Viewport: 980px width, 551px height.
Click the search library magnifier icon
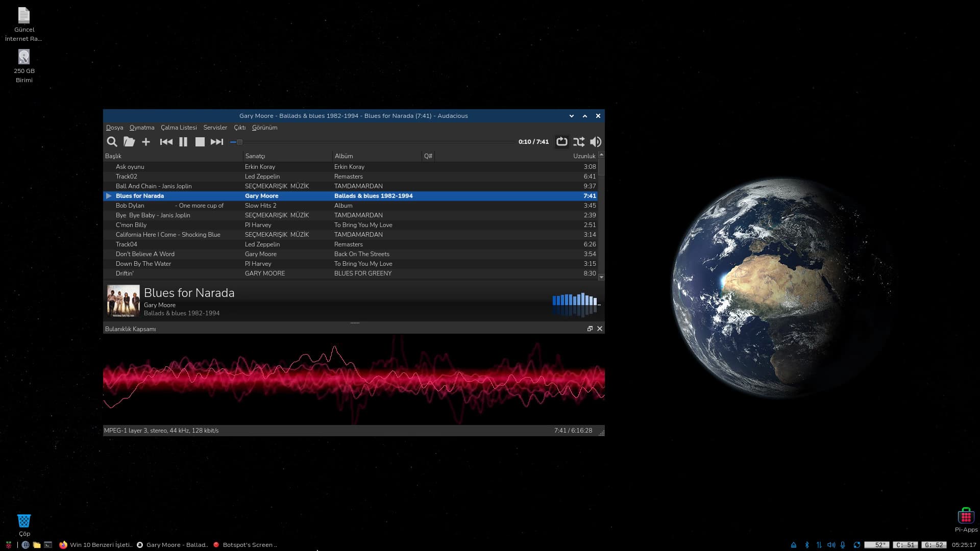(x=112, y=142)
